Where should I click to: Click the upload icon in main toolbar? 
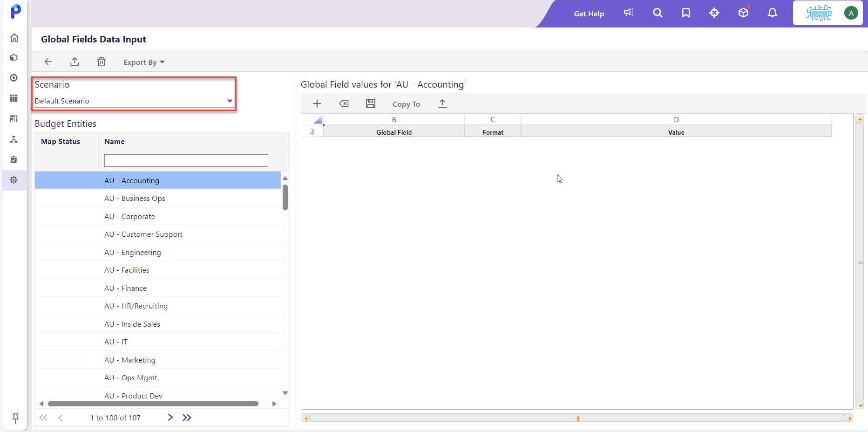coord(75,62)
